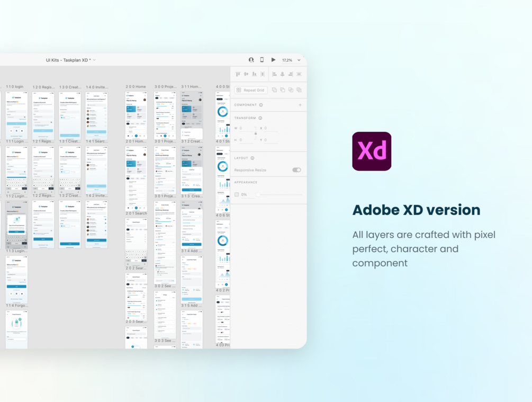Click the artboard thumbnail under '1 4 0 Invite...'
Viewport: 532px width, 402px height.
point(97,115)
